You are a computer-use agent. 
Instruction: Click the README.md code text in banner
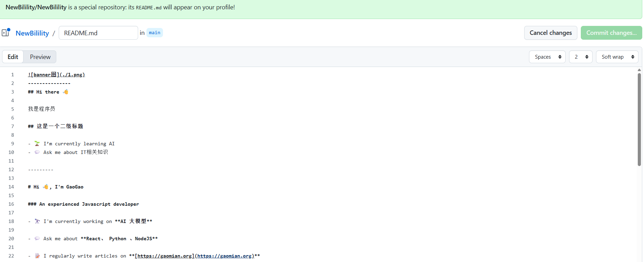pyautogui.click(x=149, y=8)
